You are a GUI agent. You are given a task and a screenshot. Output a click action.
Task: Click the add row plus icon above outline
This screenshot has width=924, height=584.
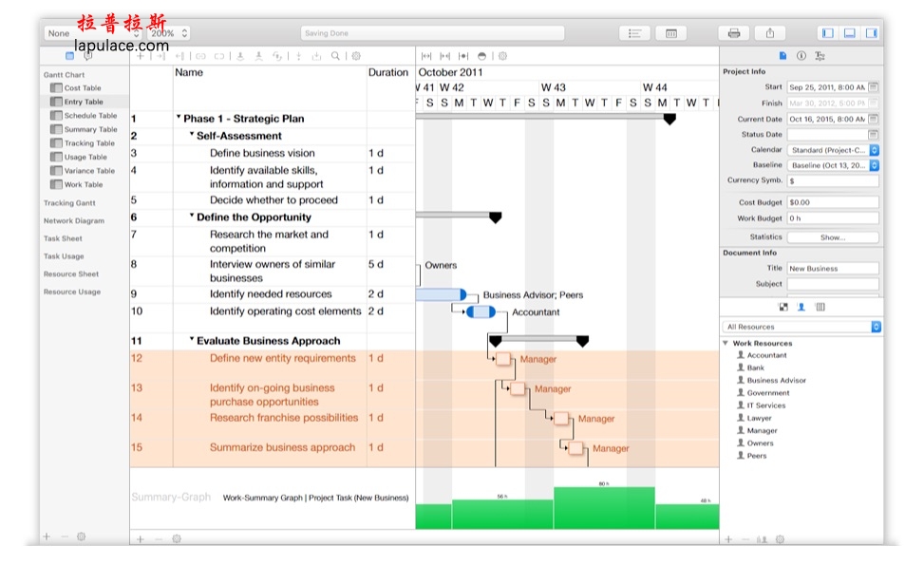[x=141, y=56]
